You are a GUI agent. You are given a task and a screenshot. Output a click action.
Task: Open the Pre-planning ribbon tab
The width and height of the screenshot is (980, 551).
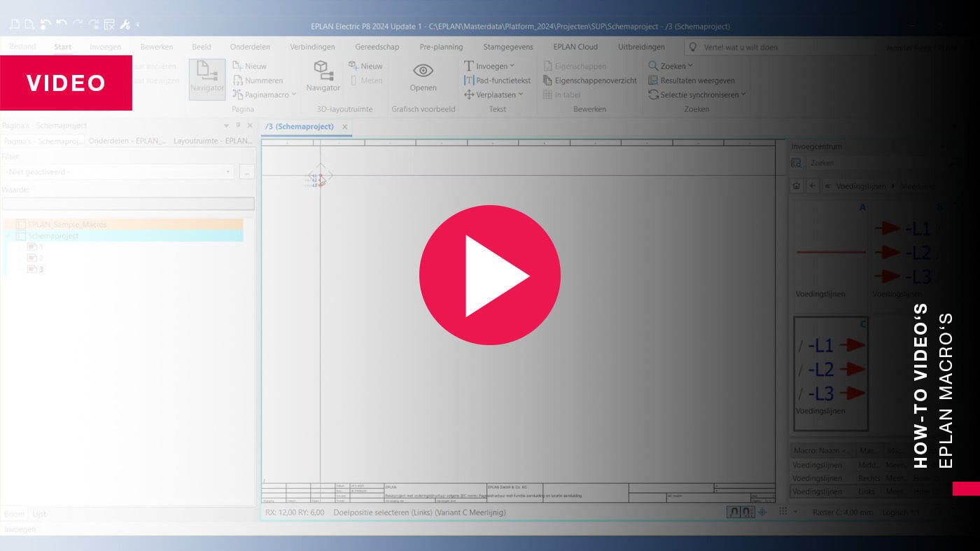(441, 47)
